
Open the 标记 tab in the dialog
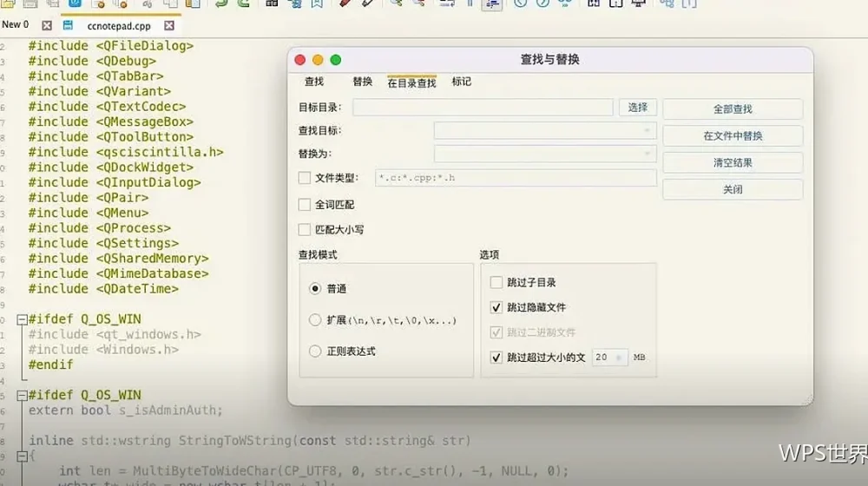pyautogui.click(x=461, y=82)
